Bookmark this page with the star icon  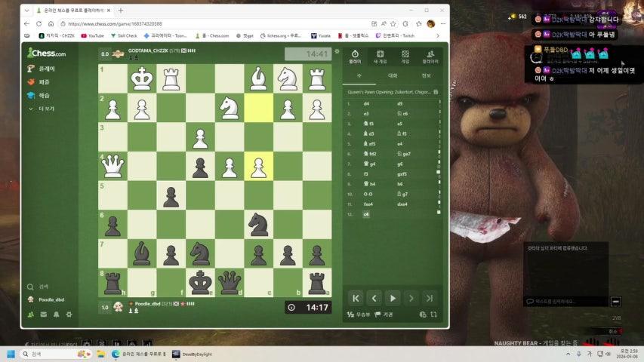(x=393, y=24)
